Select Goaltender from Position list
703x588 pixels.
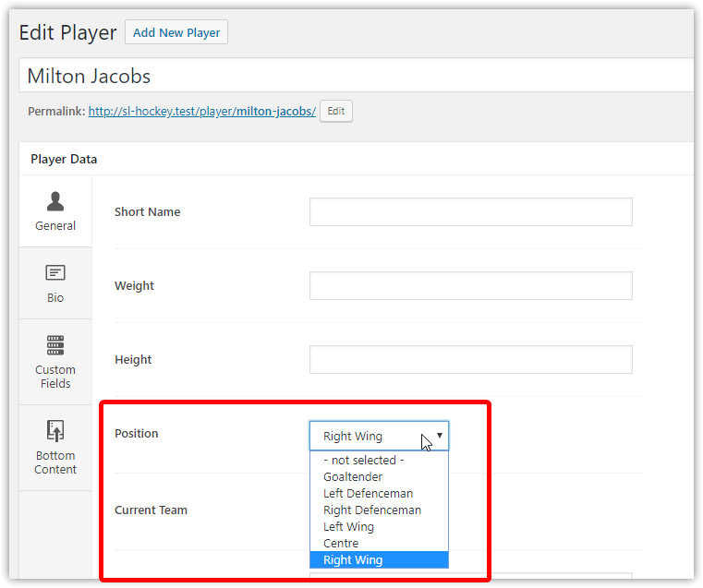pyautogui.click(x=379, y=476)
